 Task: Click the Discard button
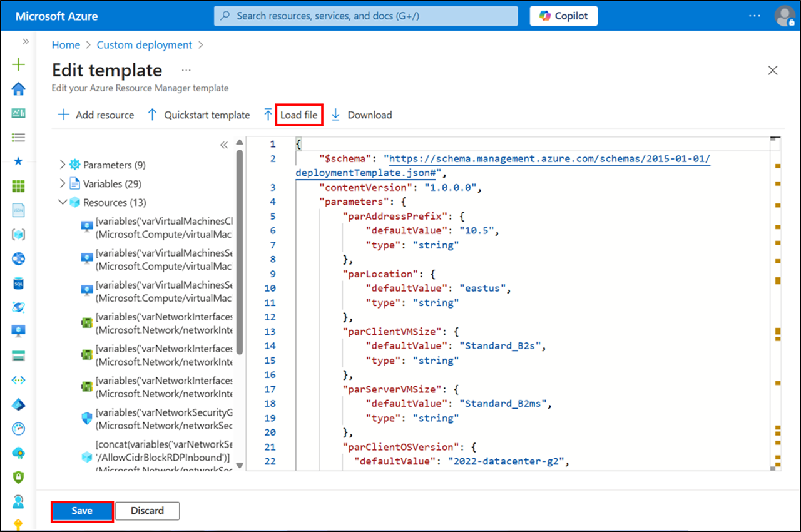coord(147,511)
